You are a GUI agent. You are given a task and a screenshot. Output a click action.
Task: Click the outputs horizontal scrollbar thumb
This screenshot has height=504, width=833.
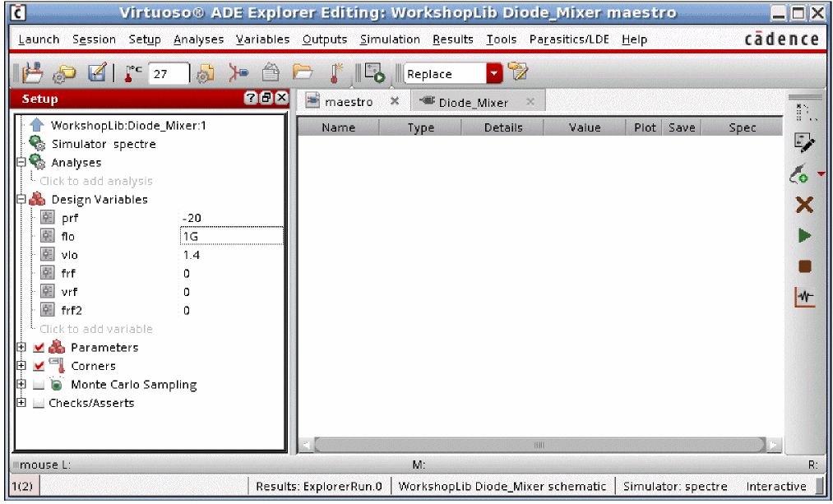pyautogui.click(x=539, y=445)
